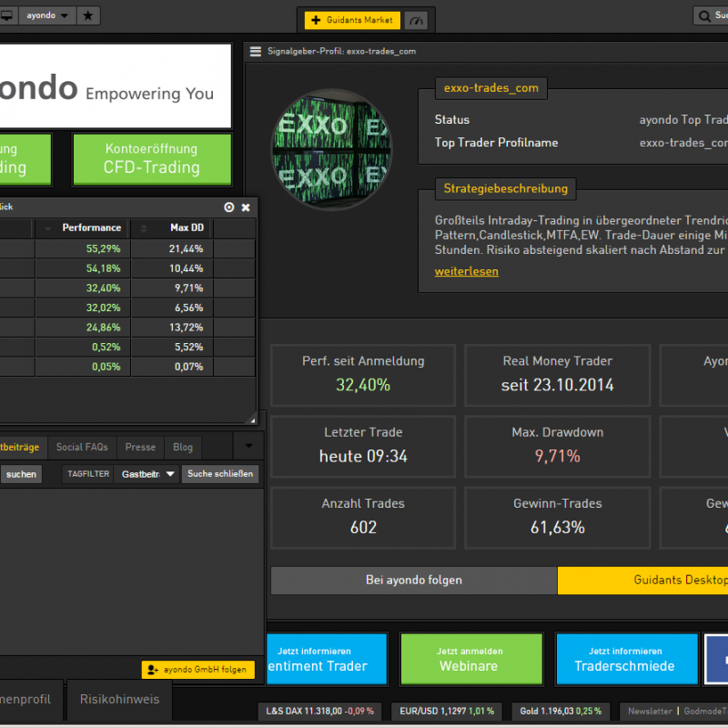
Task: Expand the tab overflow arrow next to Blog
Action: tap(248, 447)
